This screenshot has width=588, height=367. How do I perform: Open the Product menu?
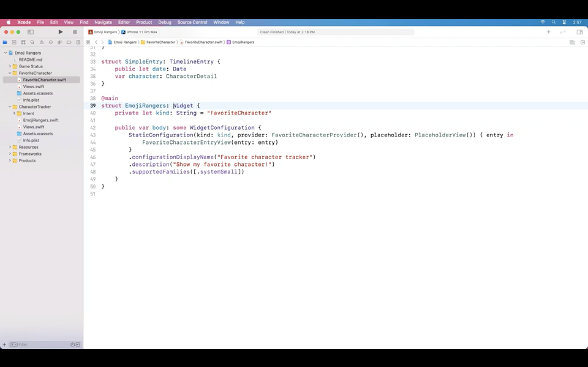(x=144, y=22)
